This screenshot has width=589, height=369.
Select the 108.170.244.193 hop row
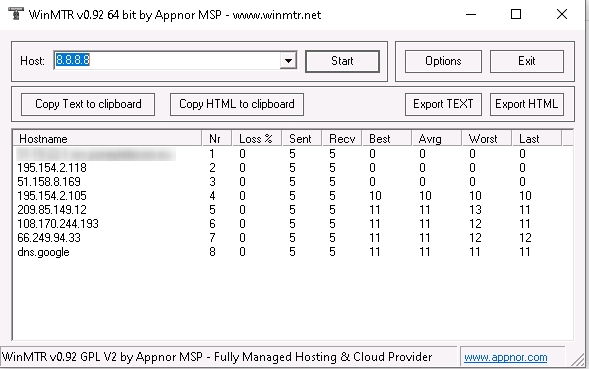pos(293,224)
